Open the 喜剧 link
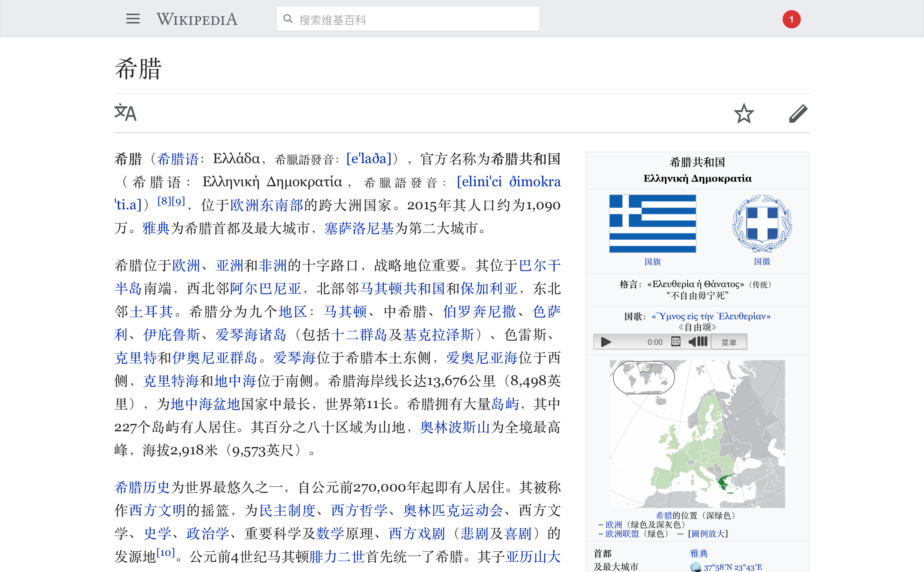 pyautogui.click(x=518, y=534)
